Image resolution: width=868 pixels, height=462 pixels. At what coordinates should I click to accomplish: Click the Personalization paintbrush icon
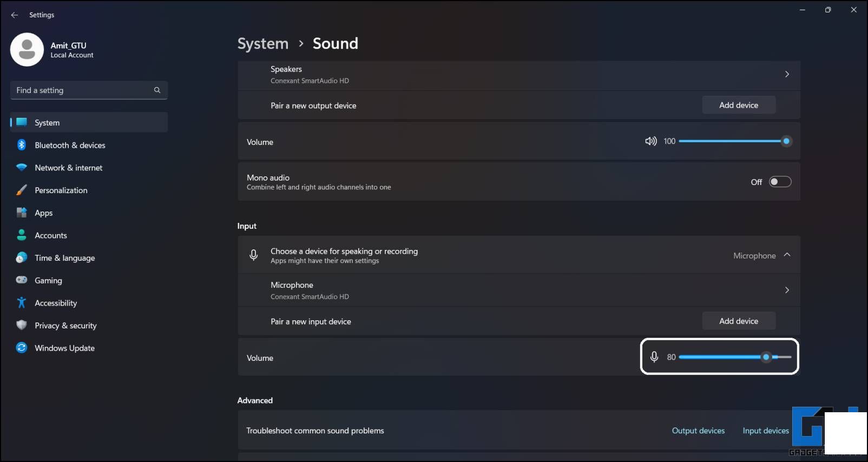[22, 190]
